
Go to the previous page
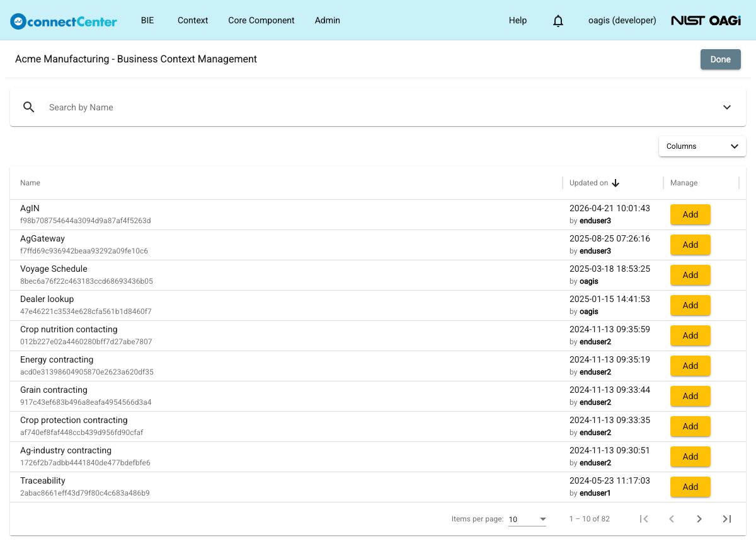pyautogui.click(x=672, y=519)
